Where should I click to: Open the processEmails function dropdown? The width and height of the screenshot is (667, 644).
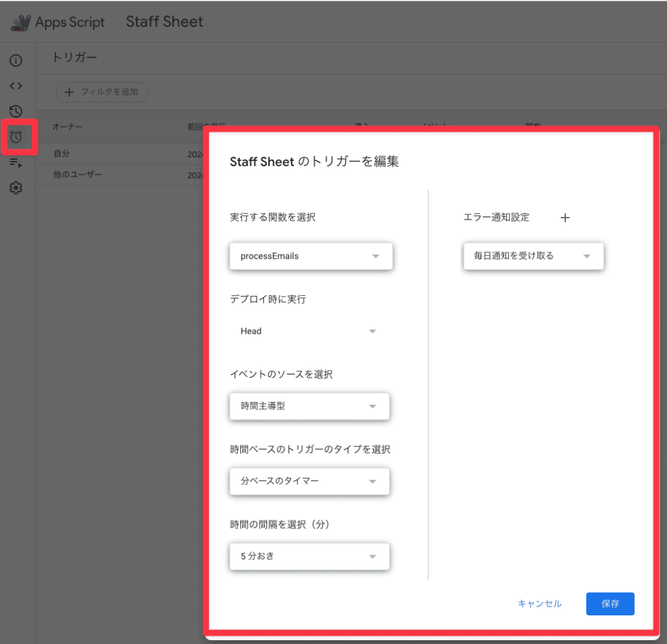(x=311, y=256)
